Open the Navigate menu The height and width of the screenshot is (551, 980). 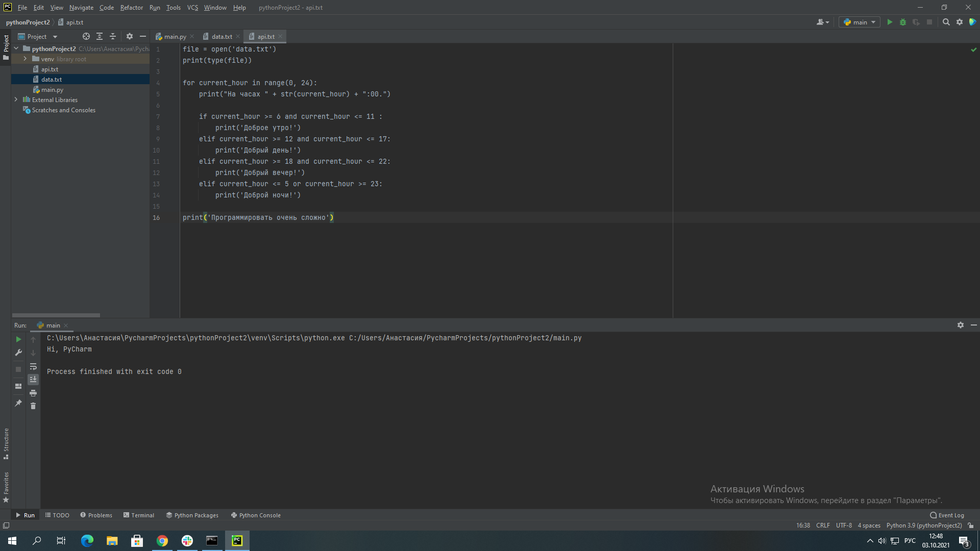pos(81,8)
